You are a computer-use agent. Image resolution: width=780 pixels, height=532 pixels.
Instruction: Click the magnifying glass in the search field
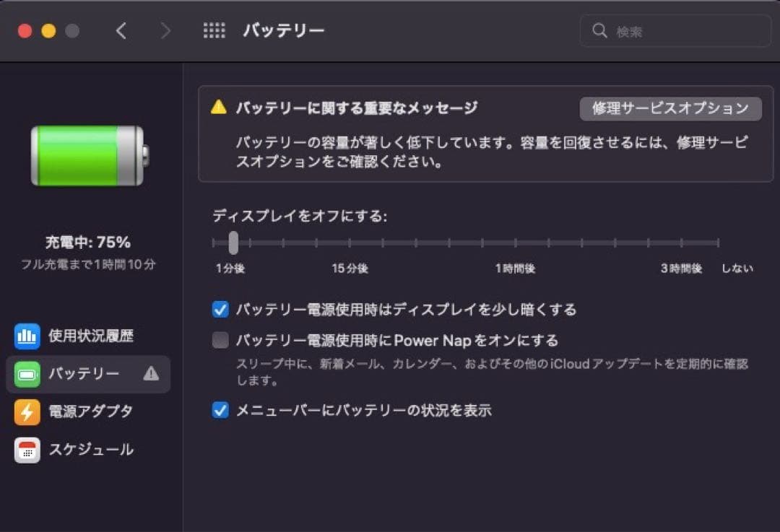click(x=599, y=30)
